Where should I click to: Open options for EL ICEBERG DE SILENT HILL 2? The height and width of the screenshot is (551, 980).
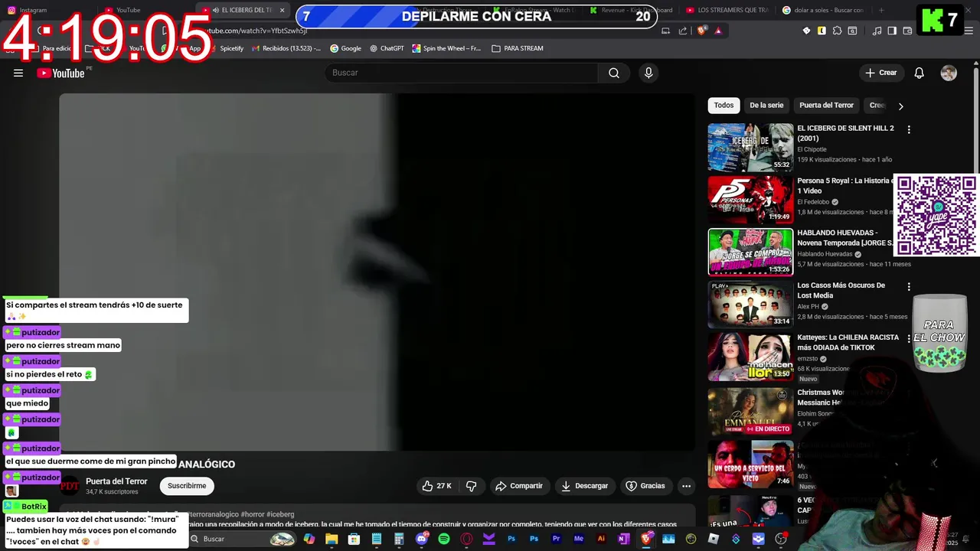pos(909,130)
